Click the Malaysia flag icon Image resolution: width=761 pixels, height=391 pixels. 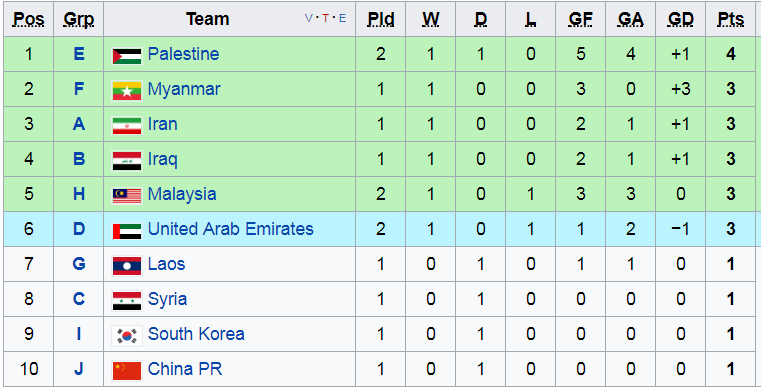click(x=127, y=196)
